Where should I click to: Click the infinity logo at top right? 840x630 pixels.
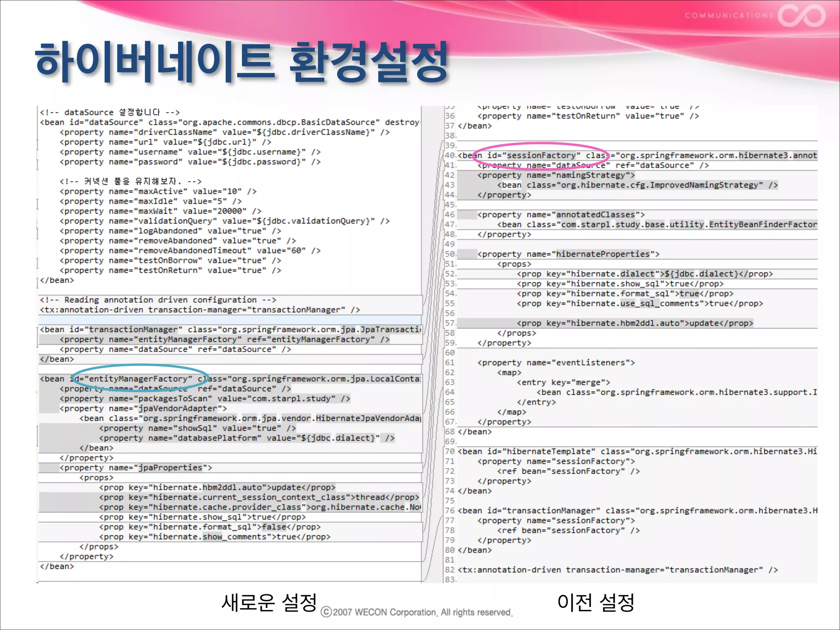point(801,15)
